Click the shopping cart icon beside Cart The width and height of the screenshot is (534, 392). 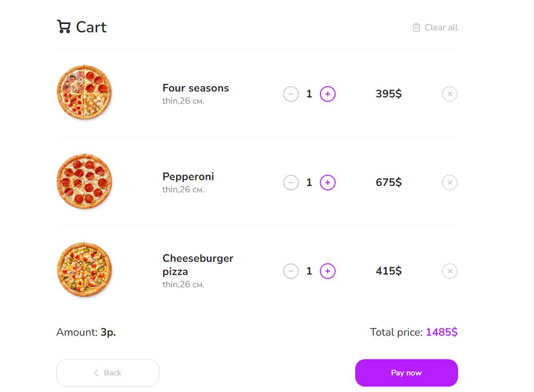coord(64,27)
